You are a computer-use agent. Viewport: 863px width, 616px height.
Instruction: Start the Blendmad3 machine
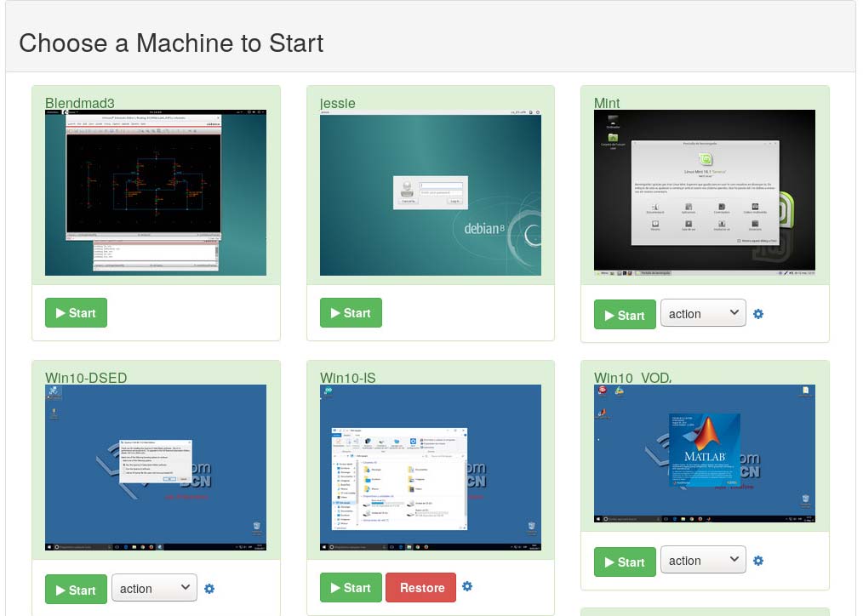[x=76, y=312]
